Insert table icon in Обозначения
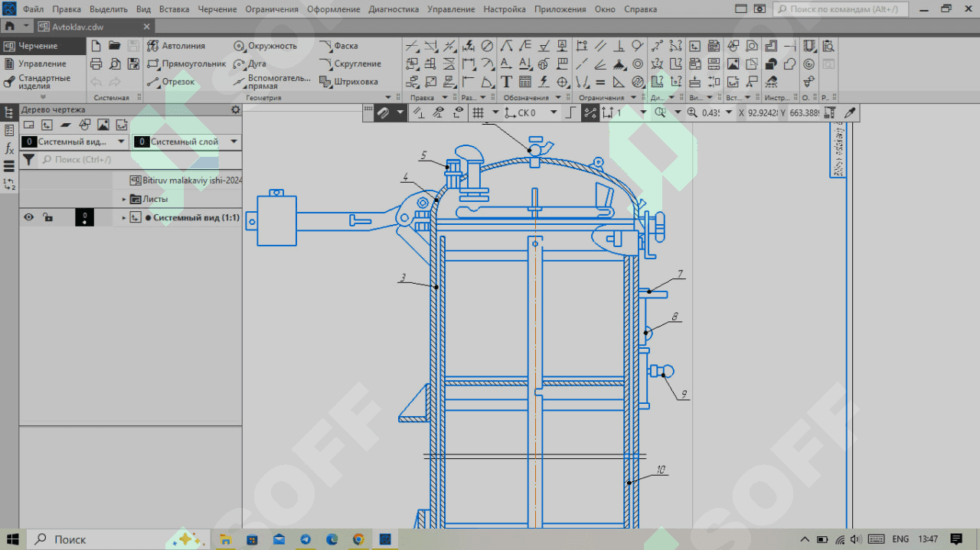The width and height of the screenshot is (980, 550). click(x=525, y=82)
